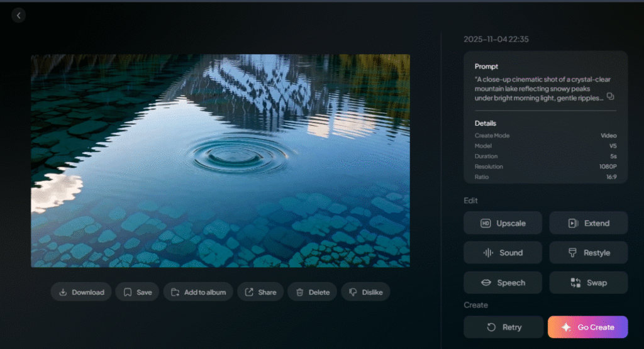Viewport: 644px width, 349px height.
Task: Share the generated video
Action: (x=260, y=292)
